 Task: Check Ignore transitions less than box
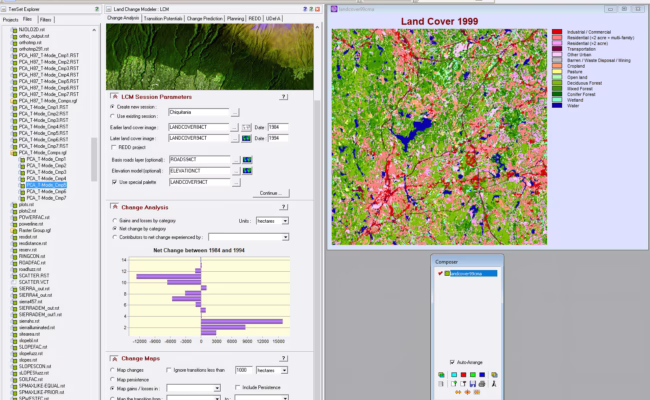click(169, 370)
